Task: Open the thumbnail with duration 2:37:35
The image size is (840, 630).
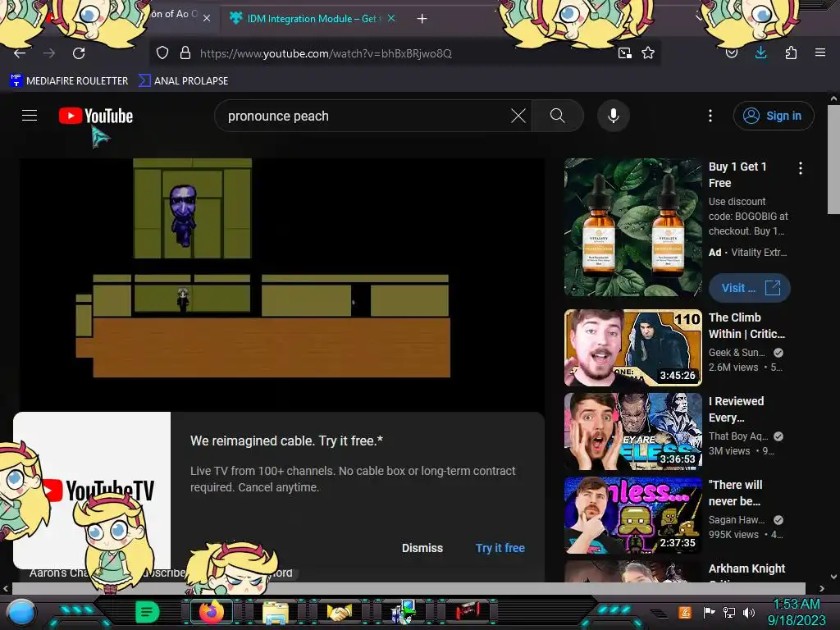Action: tap(632, 515)
